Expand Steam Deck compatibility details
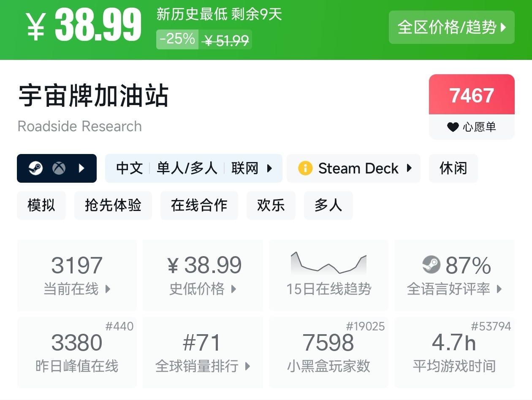 pos(409,168)
